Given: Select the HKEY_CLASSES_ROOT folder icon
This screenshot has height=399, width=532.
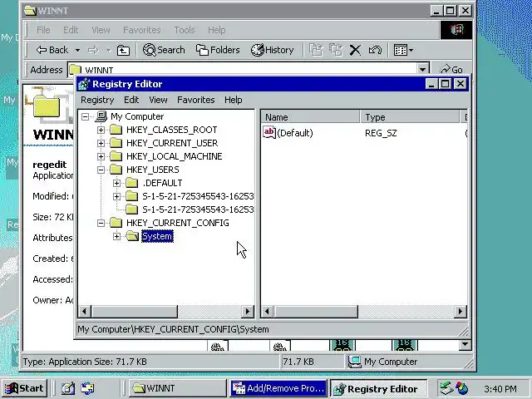Looking at the screenshot, I should coord(116,130).
